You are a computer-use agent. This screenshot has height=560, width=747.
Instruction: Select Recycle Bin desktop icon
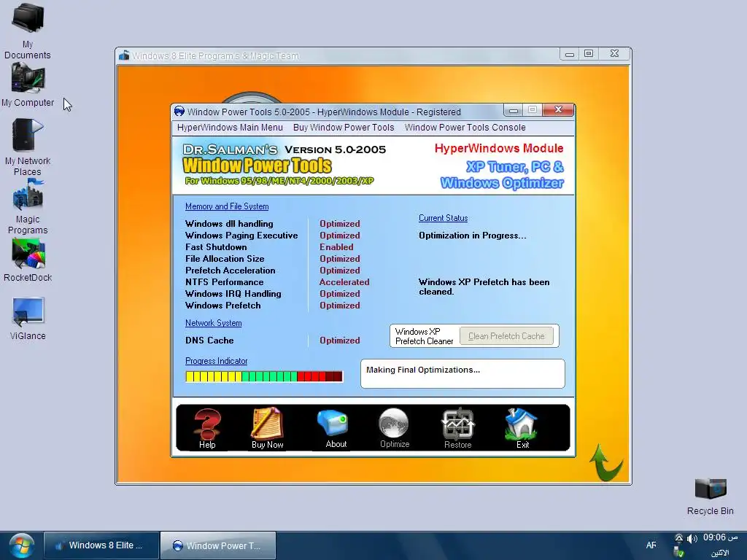coord(711,496)
